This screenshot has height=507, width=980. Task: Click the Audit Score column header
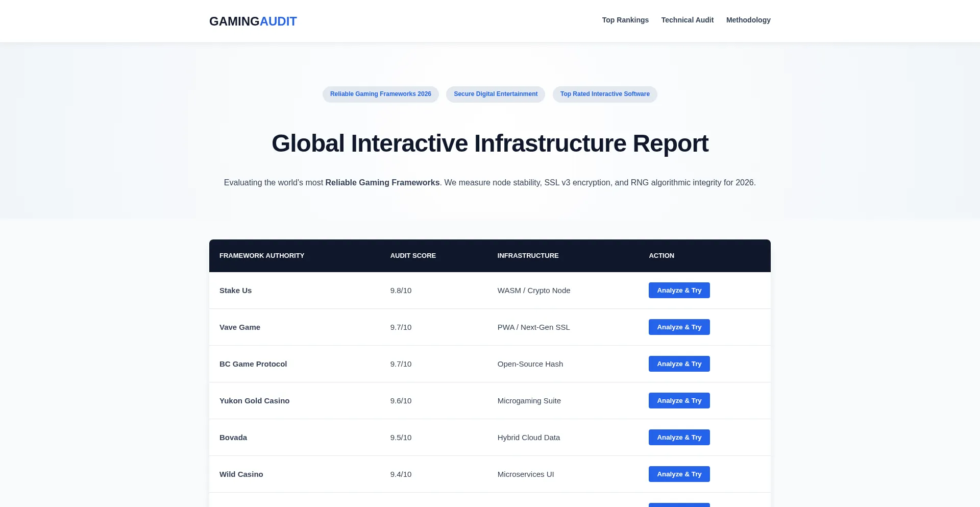413,256
